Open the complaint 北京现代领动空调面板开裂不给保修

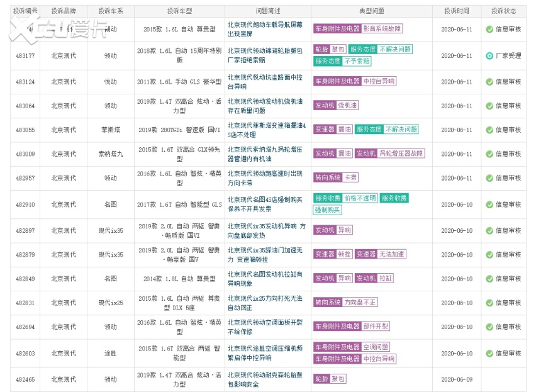click(265, 327)
